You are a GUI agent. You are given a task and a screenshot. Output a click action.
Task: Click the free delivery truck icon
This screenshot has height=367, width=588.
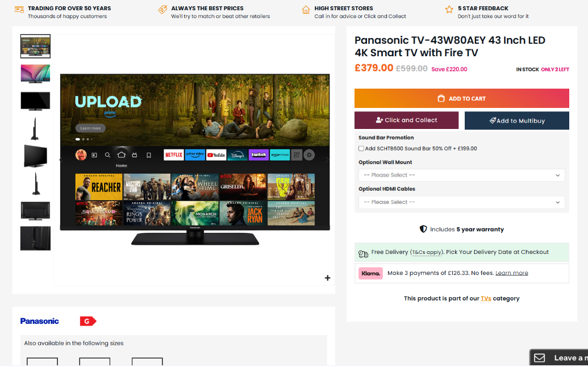click(x=363, y=254)
